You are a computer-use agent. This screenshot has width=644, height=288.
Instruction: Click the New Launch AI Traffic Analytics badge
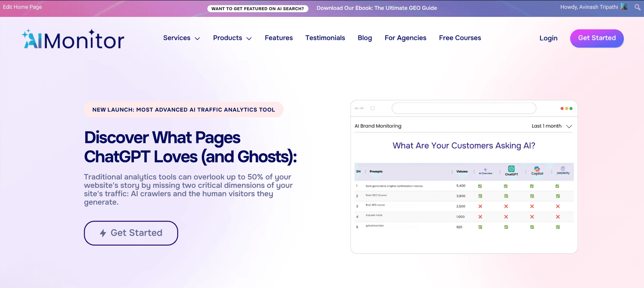coord(184,110)
